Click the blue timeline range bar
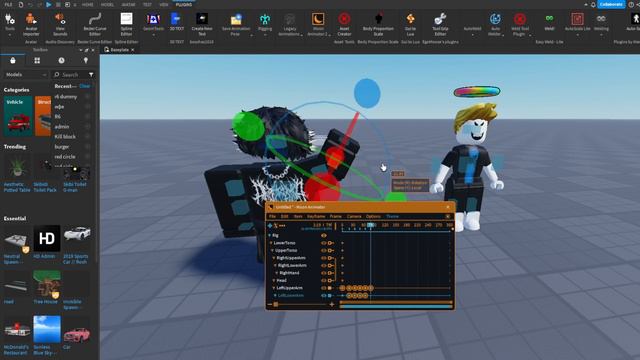 tap(396, 306)
